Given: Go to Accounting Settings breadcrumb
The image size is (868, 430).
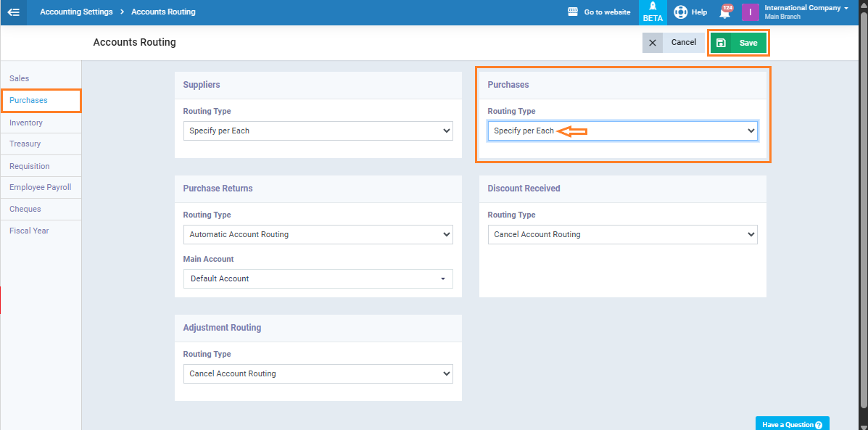Looking at the screenshot, I should 76,12.
